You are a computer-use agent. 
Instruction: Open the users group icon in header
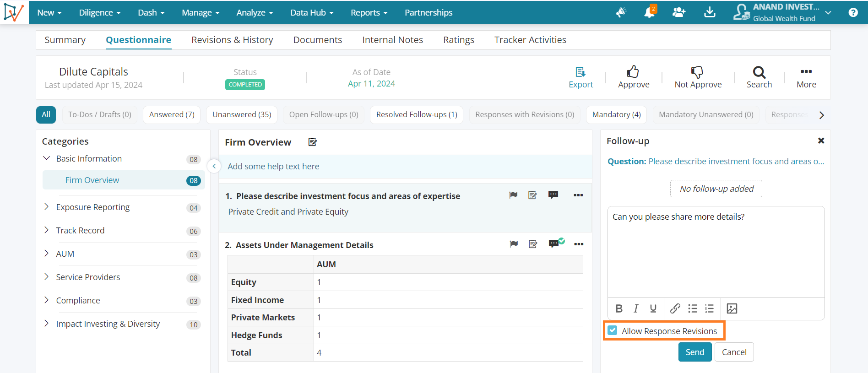pyautogui.click(x=679, y=12)
